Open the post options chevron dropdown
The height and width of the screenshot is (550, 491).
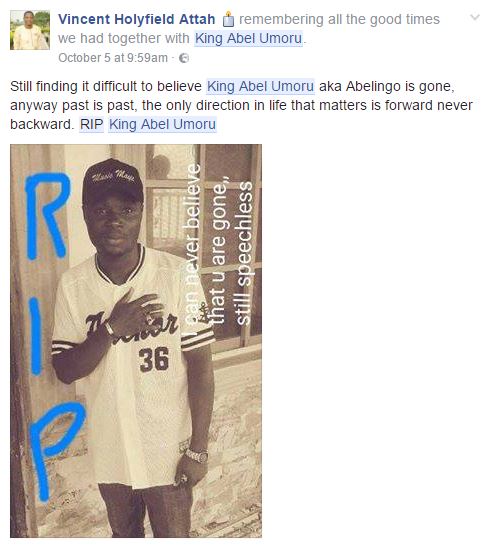(x=475, y=17)
